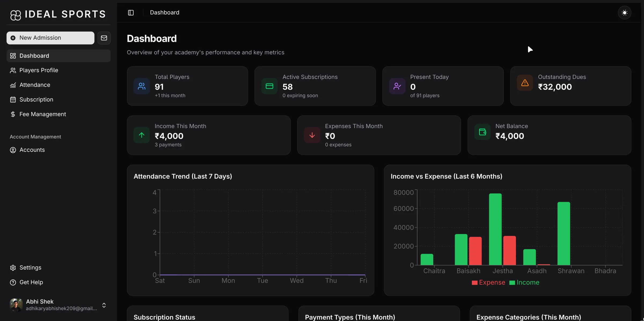Image resolution: width=644 pixels, height=321 pixels.
Task: Click the Abhi Shek profile avatar
Action: click(16, 305)
